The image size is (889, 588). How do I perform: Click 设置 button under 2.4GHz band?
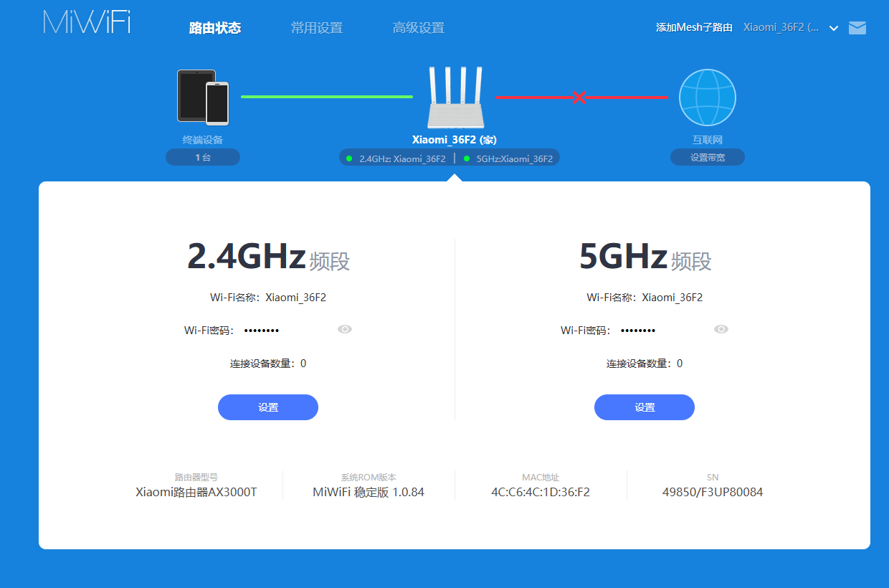(x=268, y=407)
